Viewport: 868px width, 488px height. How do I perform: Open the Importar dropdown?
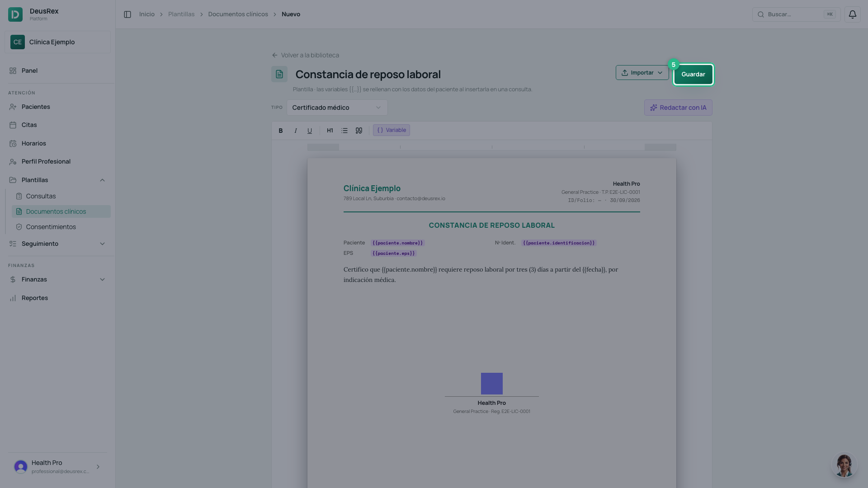point(642,73)
